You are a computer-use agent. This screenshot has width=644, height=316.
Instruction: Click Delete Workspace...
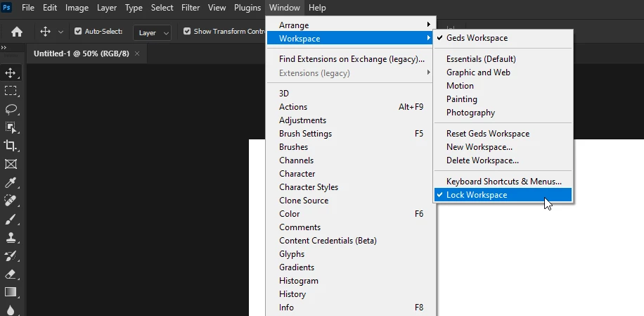[503, 160]
